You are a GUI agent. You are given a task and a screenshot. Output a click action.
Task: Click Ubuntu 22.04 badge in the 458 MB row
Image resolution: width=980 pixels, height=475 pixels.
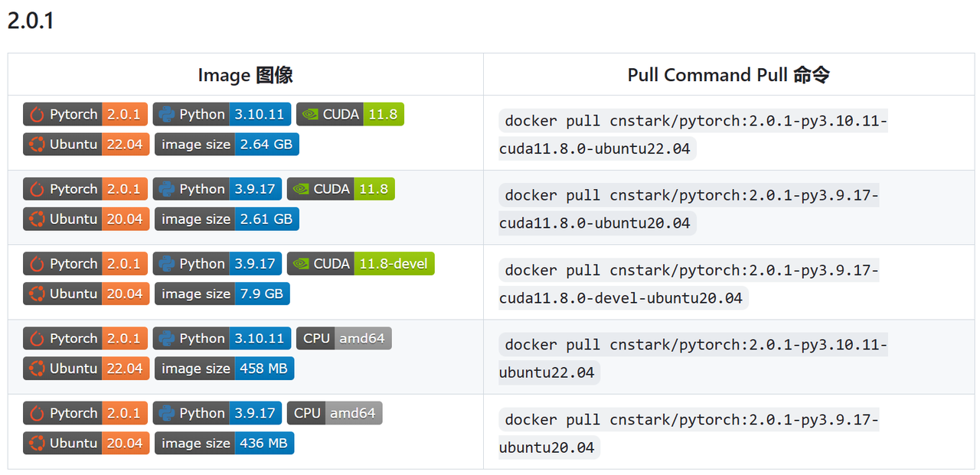pos(86,368)
